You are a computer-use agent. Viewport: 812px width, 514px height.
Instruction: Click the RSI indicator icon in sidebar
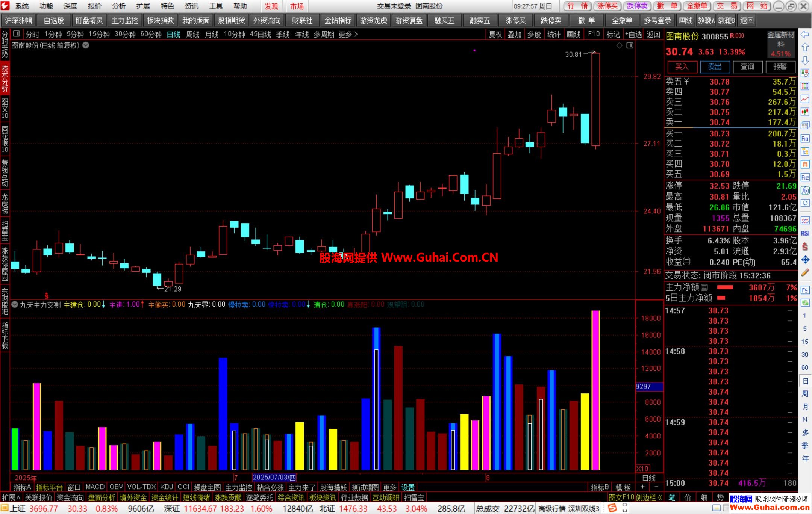point(805,233)
